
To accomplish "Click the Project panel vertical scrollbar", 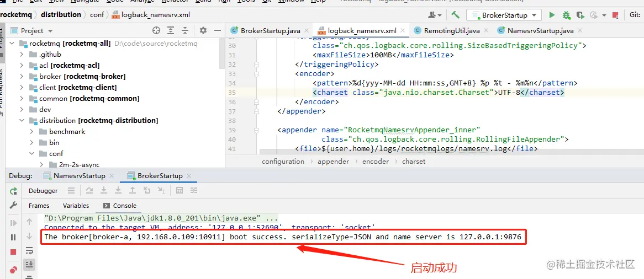I will (x=222, y=53).
